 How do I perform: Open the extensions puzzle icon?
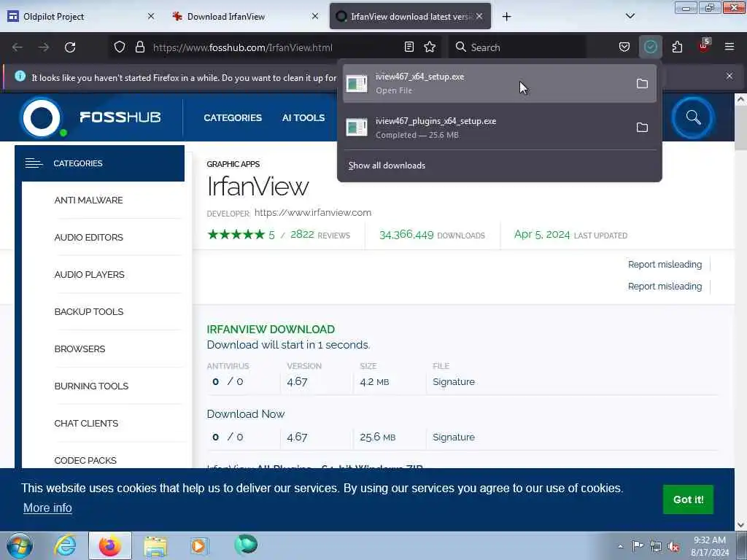[677, 47]
